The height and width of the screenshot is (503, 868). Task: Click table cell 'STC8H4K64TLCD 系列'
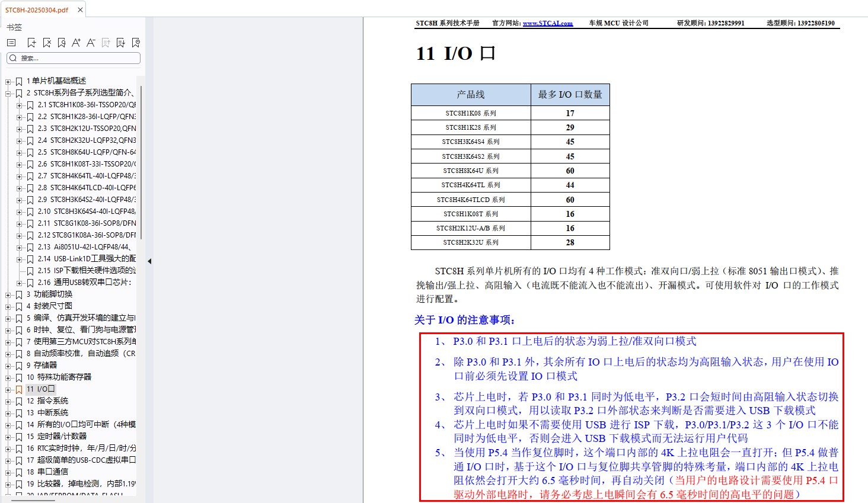point(471,200)
